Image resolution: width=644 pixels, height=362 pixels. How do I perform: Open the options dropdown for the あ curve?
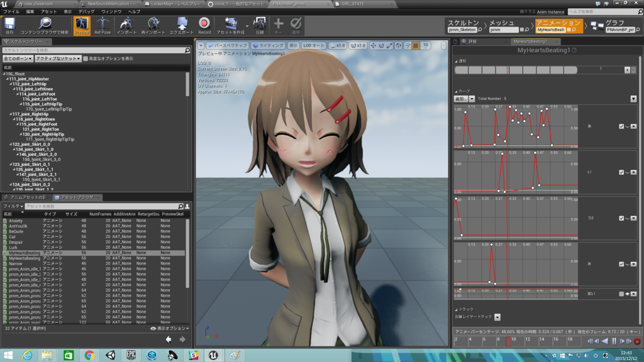[633, 126]
